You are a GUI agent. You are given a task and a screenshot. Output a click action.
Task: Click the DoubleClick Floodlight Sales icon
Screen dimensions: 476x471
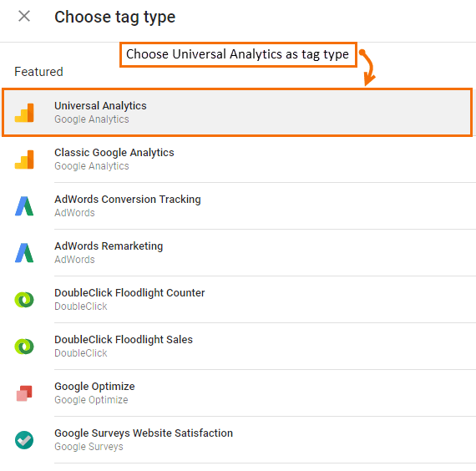tap(24, 347)
